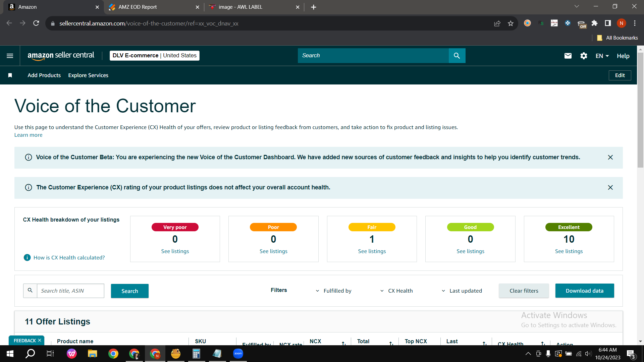Close the FEEDBACK tab's X

coord(40,340)
